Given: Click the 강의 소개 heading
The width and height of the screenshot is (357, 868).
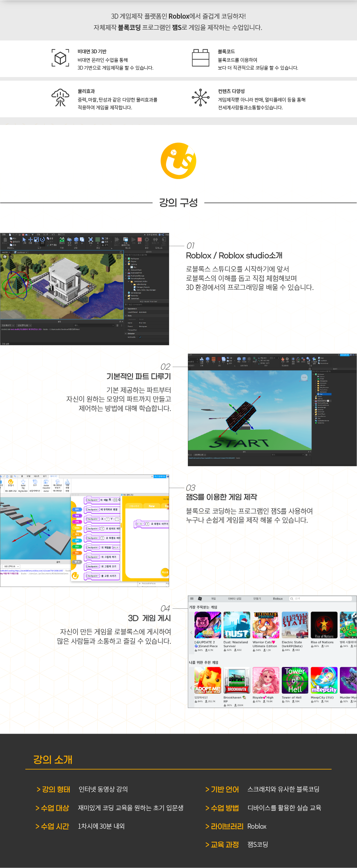Looking at the screenshot, I should coord(53,759).
